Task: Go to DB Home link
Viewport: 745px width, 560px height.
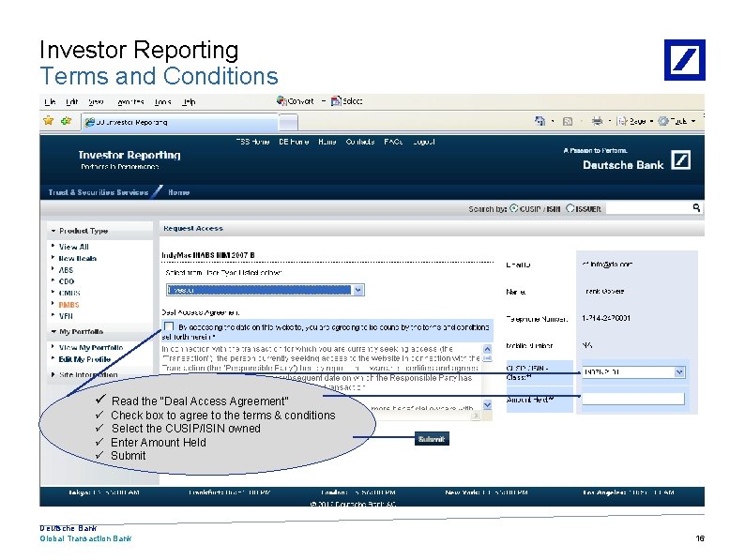Action: 294,142
